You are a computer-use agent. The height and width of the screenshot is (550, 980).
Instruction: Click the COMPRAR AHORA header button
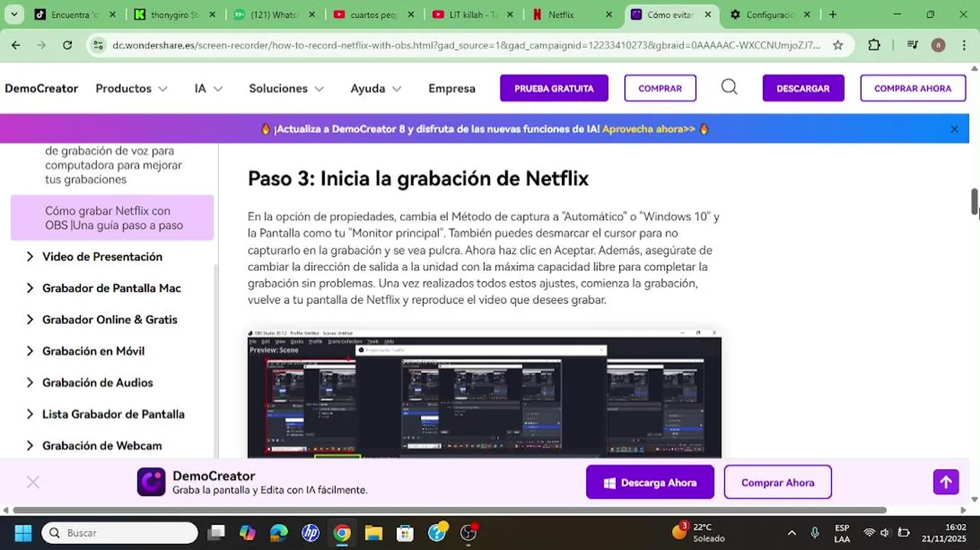tap(913, 88)
